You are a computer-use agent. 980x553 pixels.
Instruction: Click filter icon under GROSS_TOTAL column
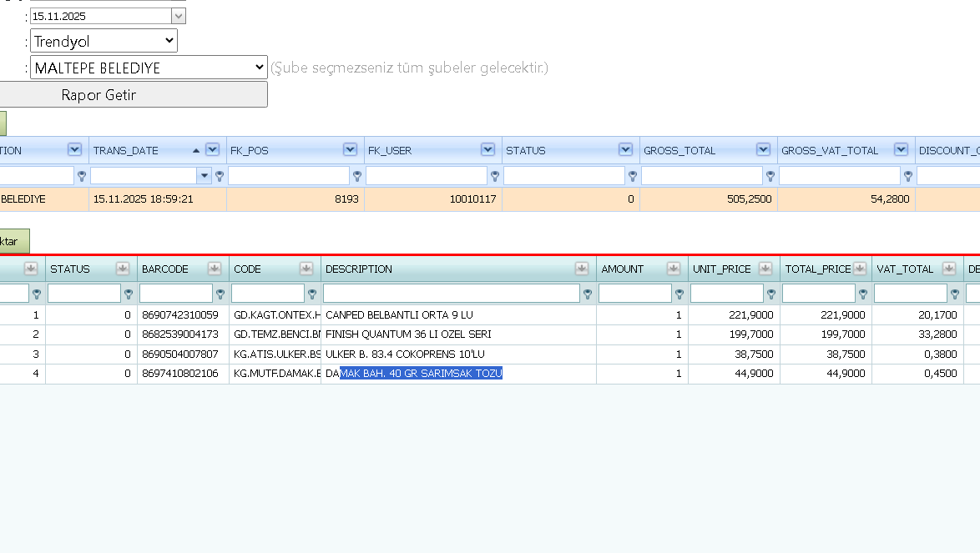[770, 177]
